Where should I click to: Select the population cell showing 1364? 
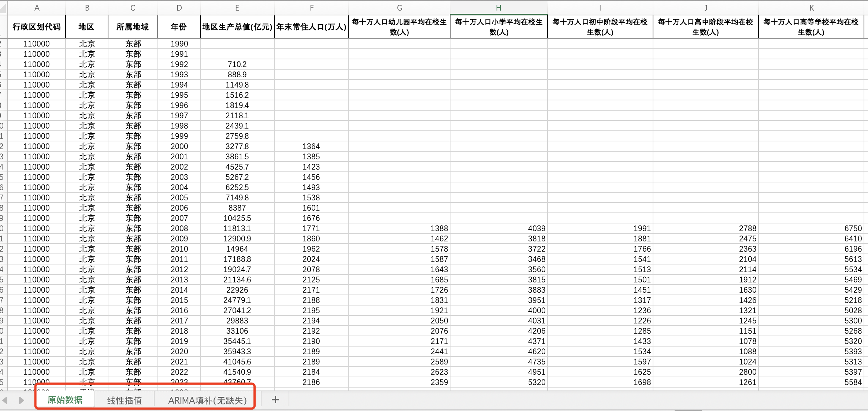click(x=311, y=146)
